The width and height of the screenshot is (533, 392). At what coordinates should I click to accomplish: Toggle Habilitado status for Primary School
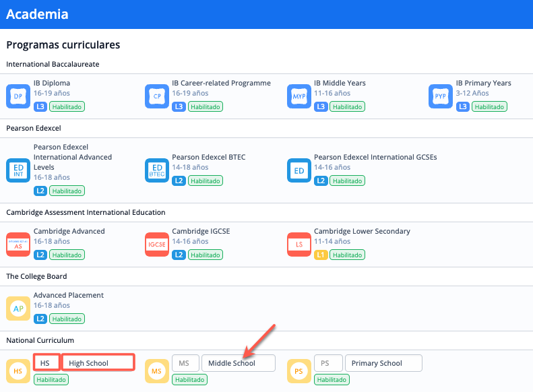[332, 380]
